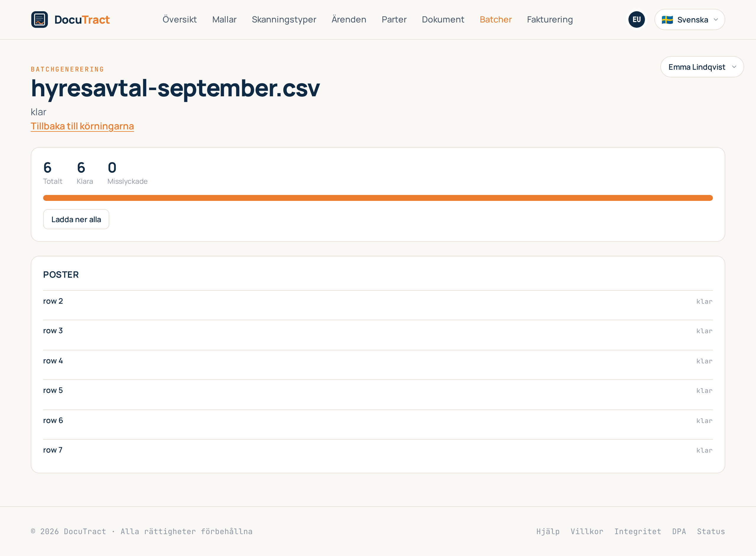Click the DocuTract logo icon

[x=39, y=19]
